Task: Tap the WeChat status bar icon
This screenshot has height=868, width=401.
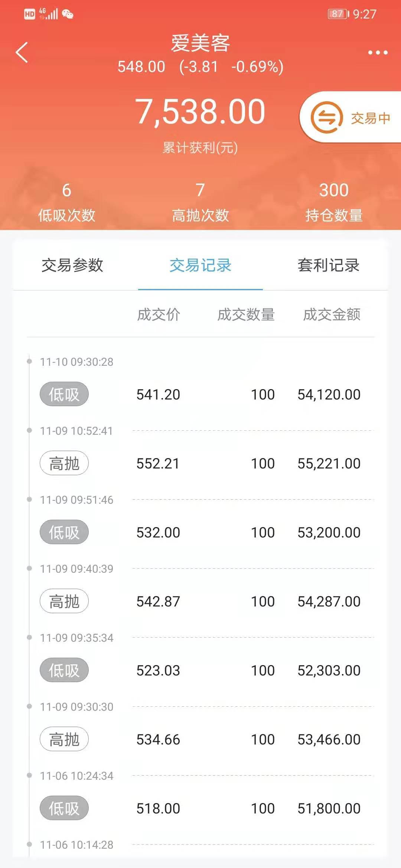Action: (68, 14)
